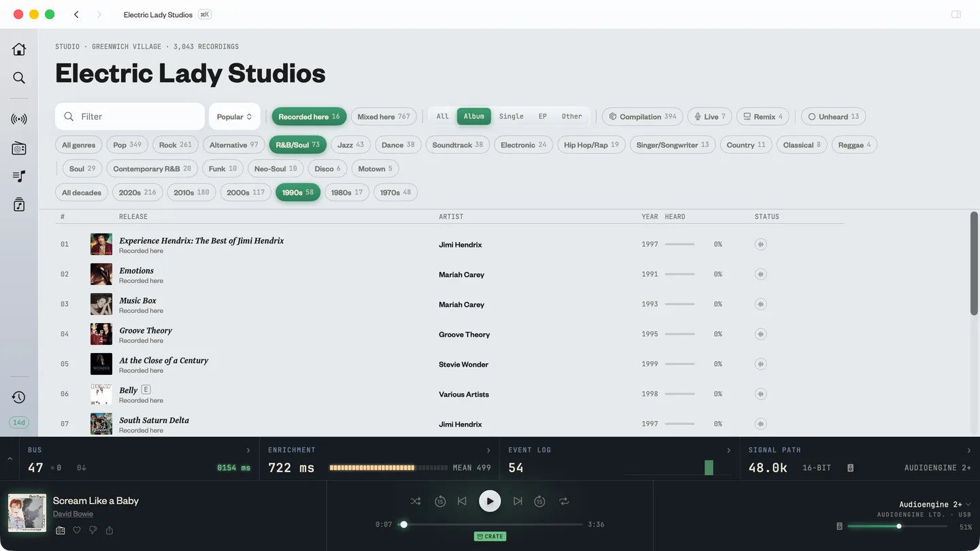This screenshot has width=980, height=551.
Task: Click the status icon for Experience Hendrix
Action: click(x=761, y=244)
